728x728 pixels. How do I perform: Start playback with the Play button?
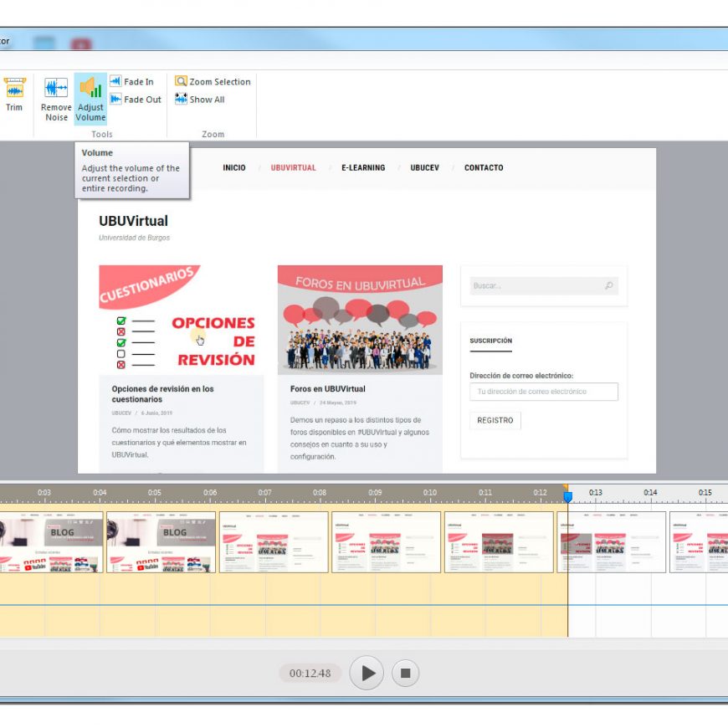[367, 673]
